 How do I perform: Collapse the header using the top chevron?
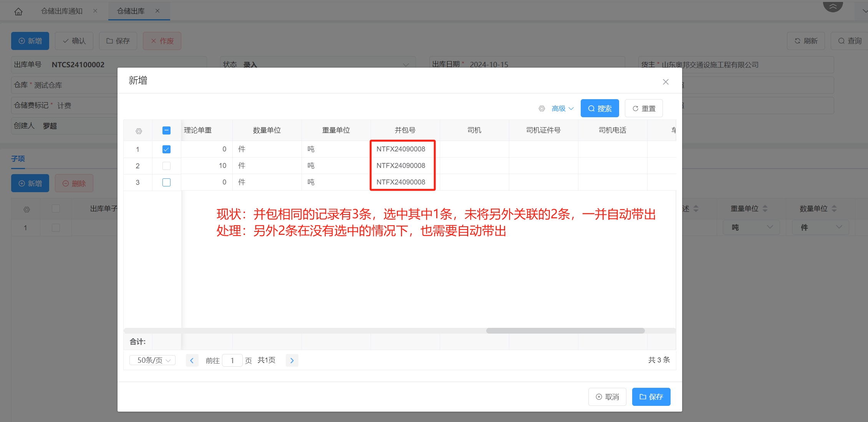coord(833,7)
